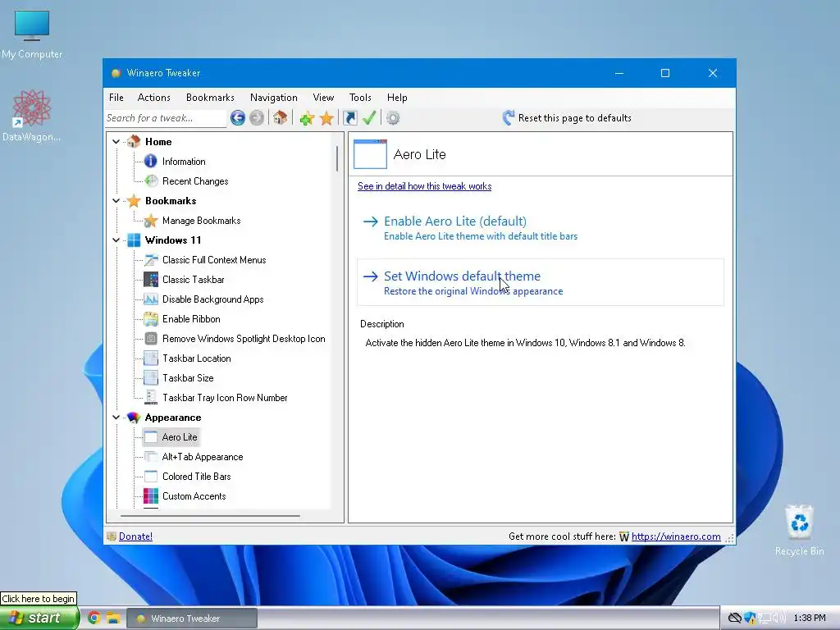Open the Actions menu

(x=153, y=98)
